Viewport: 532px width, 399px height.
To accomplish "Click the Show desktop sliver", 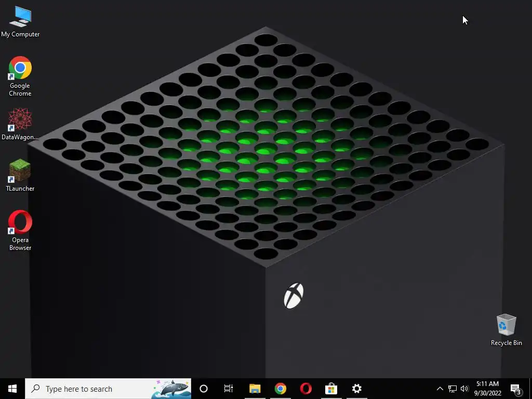I will 530,389.
